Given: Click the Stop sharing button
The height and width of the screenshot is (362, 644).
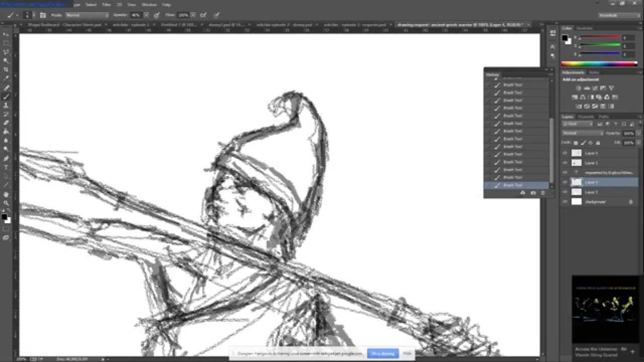Looking at the screenshot, I should pos(383,353).
